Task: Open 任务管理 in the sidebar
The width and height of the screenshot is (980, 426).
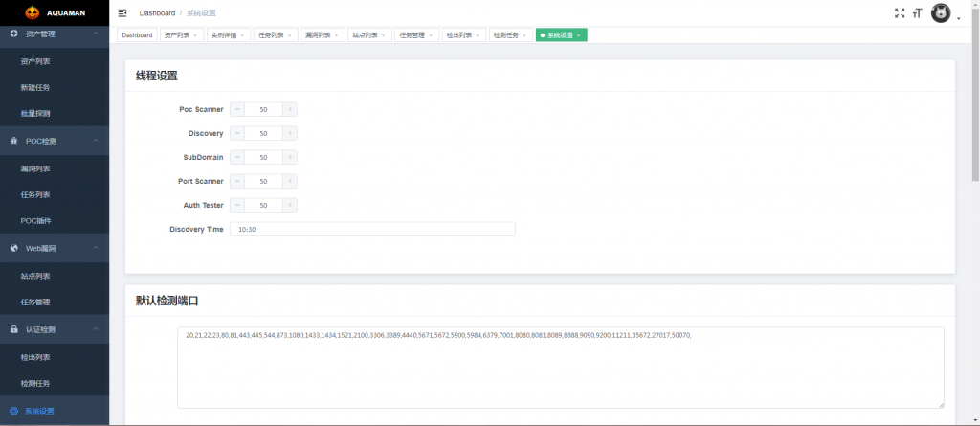Action: (x=55, y=303)
